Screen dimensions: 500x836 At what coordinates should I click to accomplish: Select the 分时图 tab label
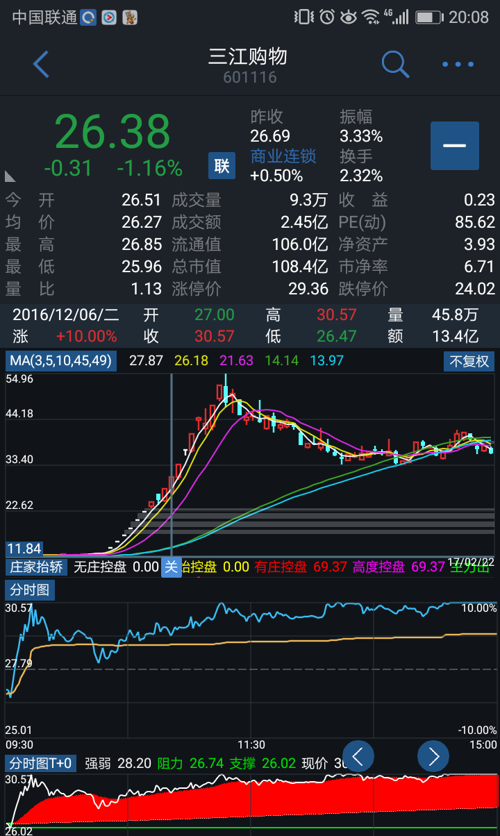30,590
